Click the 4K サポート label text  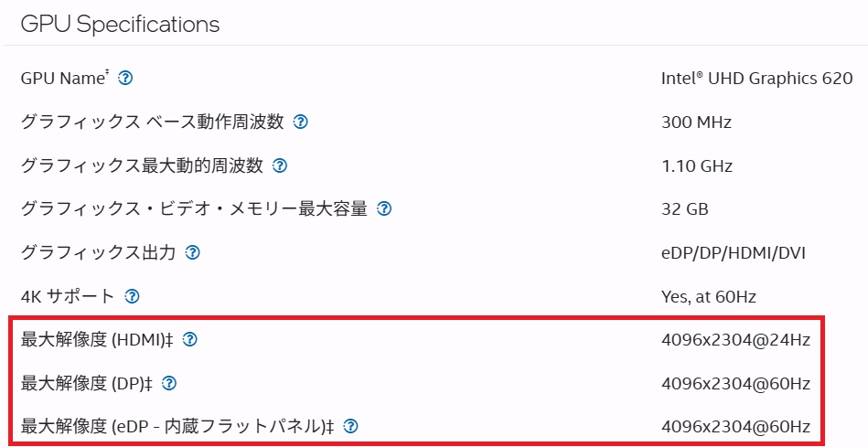67,296
